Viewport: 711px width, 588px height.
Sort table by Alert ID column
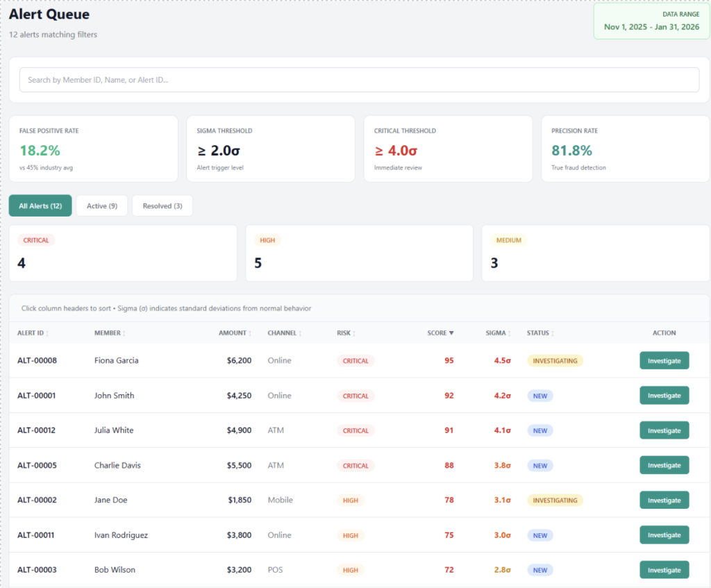pyautogui.click(x=33, y=333)
